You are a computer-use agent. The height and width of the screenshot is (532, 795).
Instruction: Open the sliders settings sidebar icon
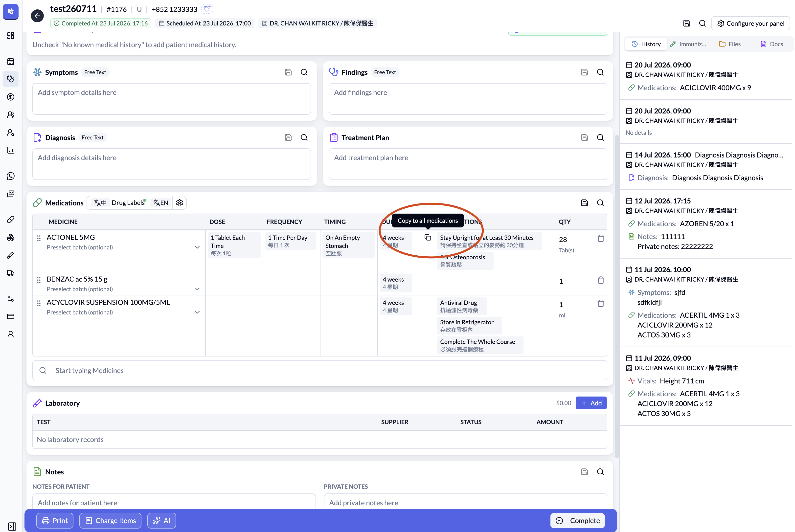tap(11, 299)
